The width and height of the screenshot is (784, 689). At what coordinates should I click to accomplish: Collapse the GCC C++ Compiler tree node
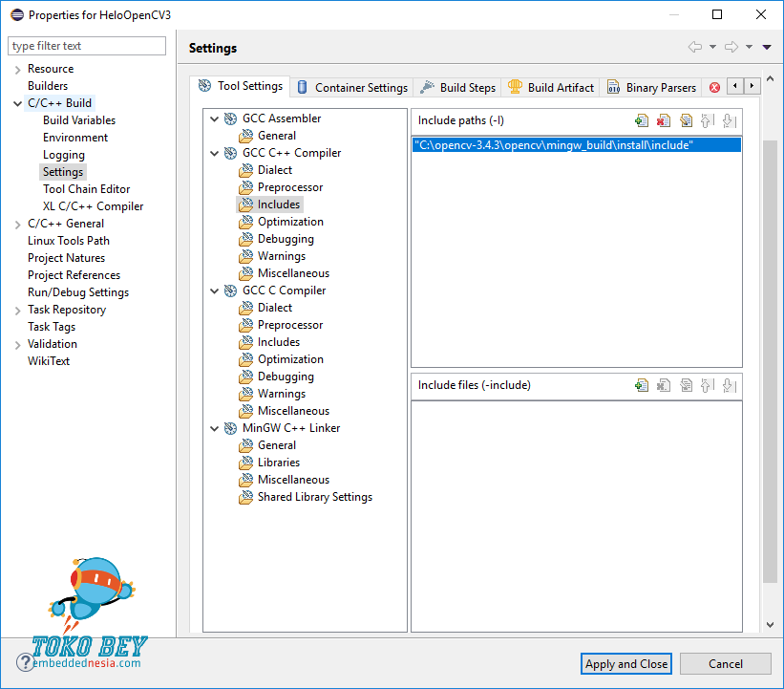214,153
